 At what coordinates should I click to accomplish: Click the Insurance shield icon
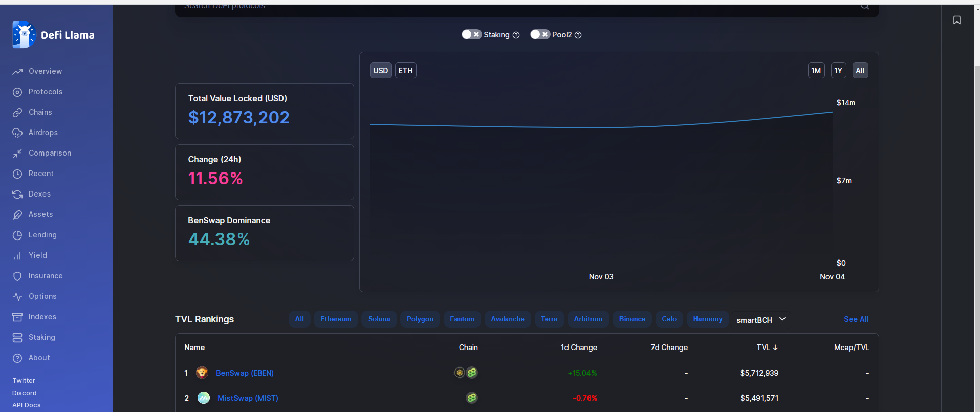coord(17,276)
